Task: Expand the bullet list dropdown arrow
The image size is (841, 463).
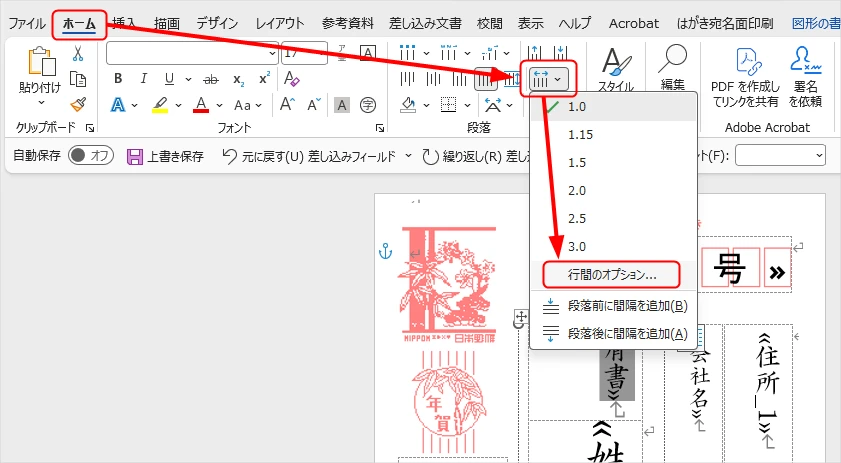Action: (426, 53)
